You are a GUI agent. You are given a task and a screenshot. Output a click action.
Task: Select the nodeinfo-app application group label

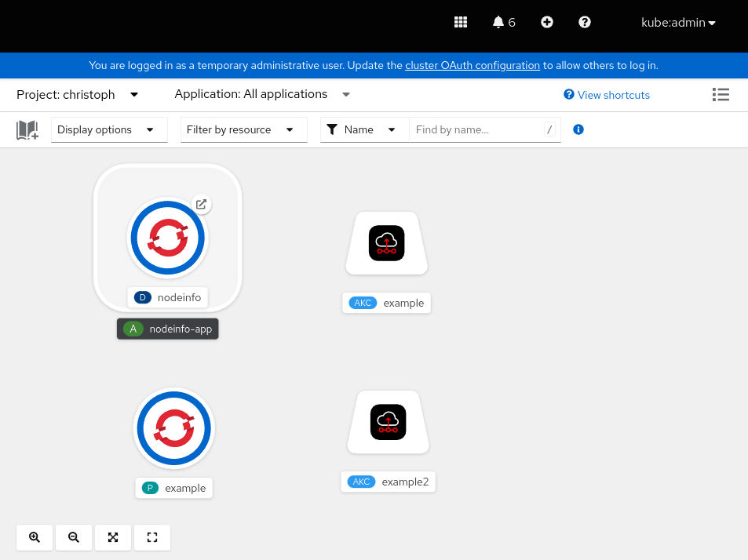pos(167,329)
